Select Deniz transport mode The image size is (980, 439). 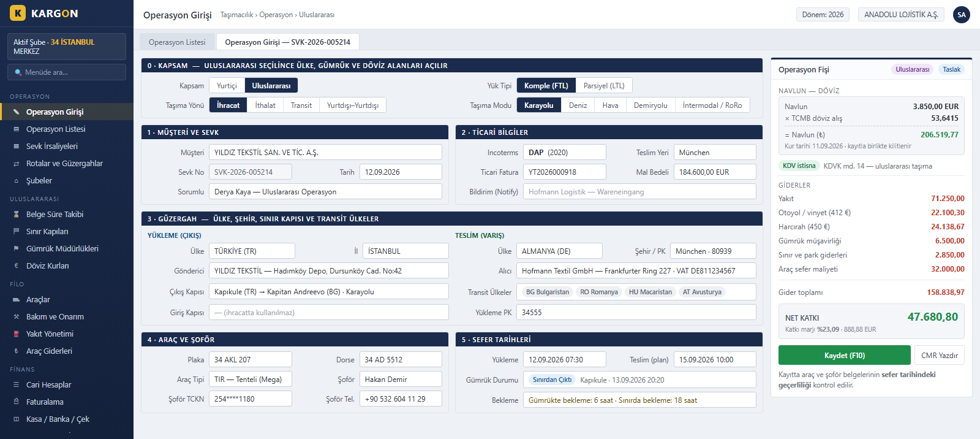(578, 105)
